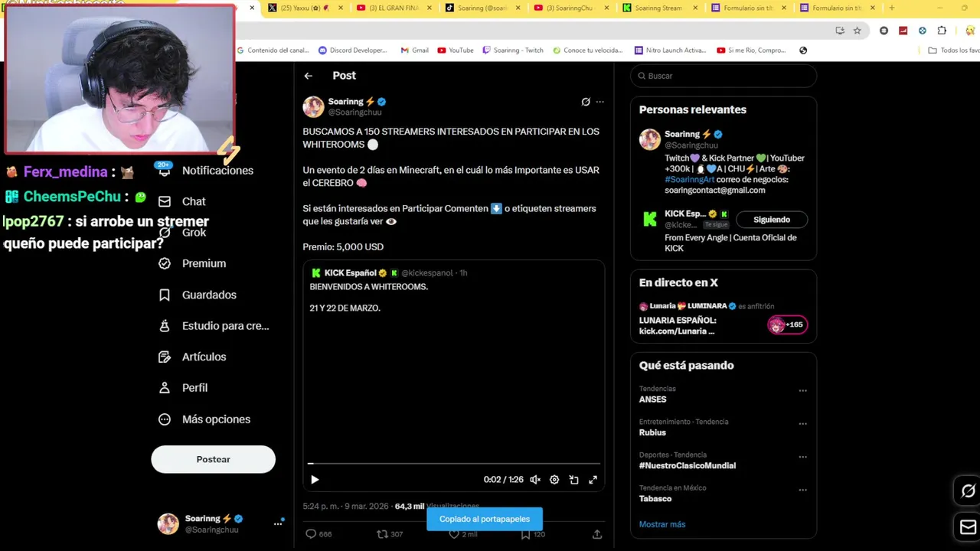Bookmark this page with star icon
Screen dimensions: 980x551
pyautogui.click(x=857, y=31)
